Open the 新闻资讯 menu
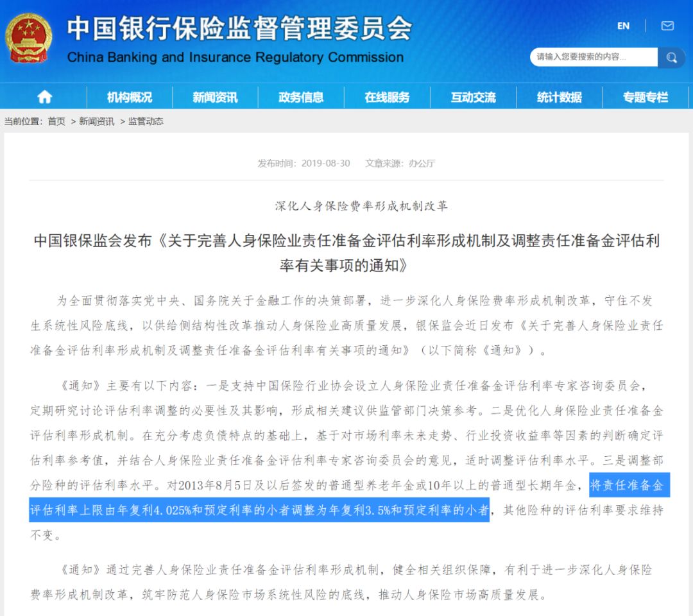Image resolution: width=693 pixels, height=616 pixels. (215, 98)
